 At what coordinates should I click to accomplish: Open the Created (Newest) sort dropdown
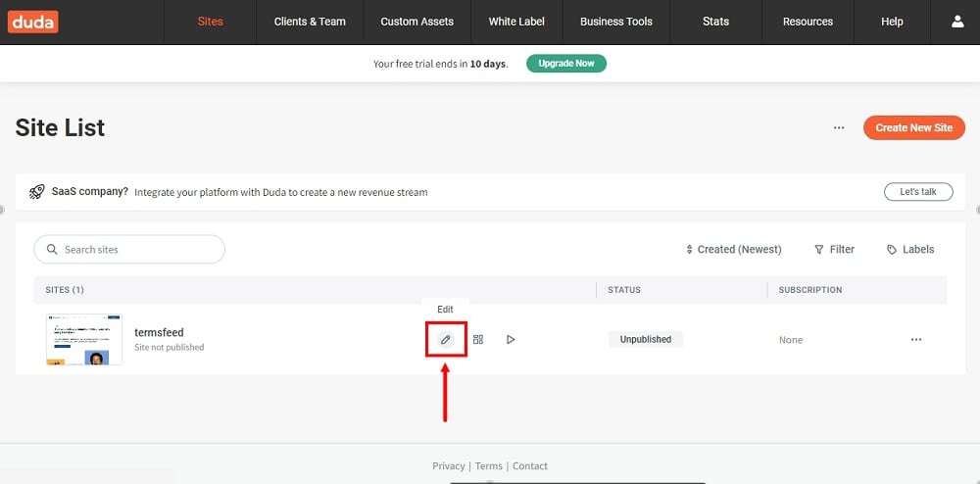pyautogui.click(x=734, y=250)
